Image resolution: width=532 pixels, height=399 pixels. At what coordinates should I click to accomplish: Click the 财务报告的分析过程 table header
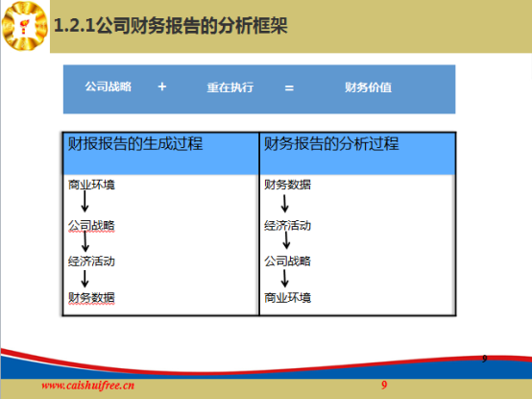331,143
